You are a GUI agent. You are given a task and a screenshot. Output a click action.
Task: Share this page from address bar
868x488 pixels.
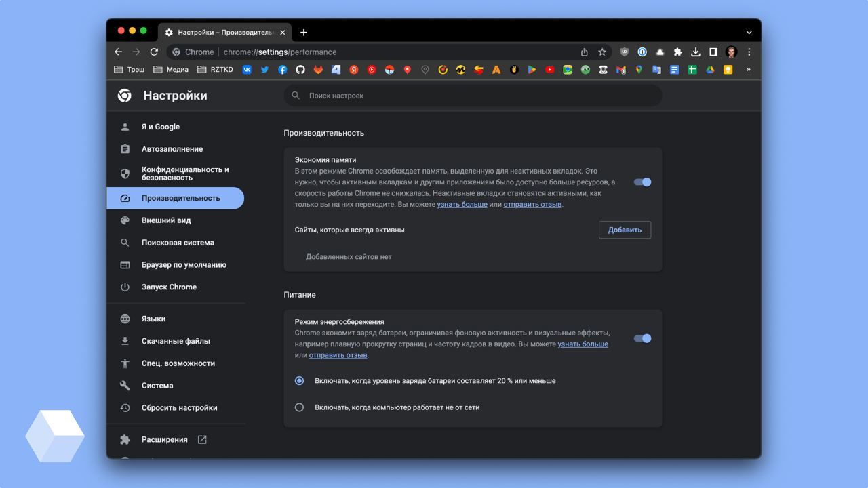(x=585, y=52)
